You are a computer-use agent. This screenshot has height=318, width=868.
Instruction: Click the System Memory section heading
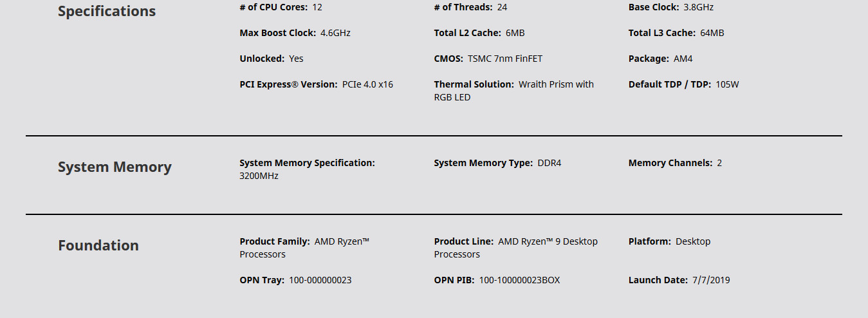click(115, 167)
